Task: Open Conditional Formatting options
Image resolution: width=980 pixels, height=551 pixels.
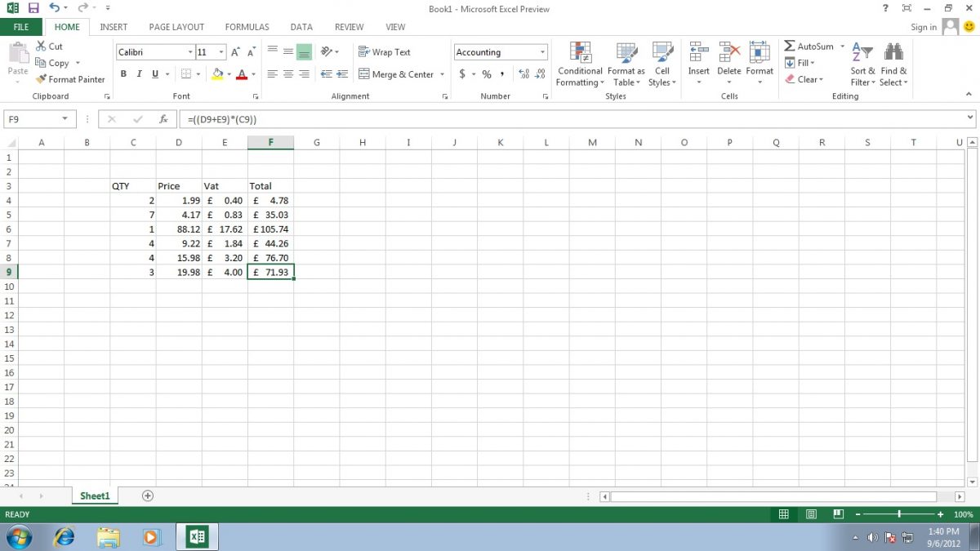Action: (580, 65)
